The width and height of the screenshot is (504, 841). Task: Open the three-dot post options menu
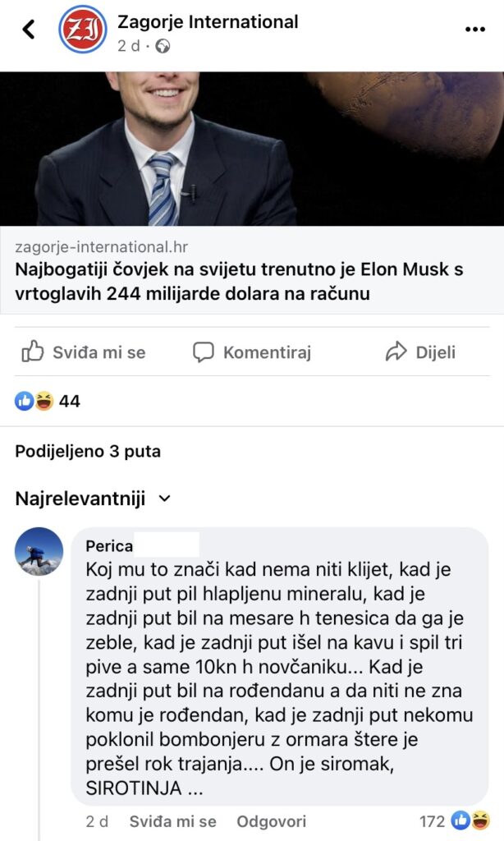[x=475, y=30]
